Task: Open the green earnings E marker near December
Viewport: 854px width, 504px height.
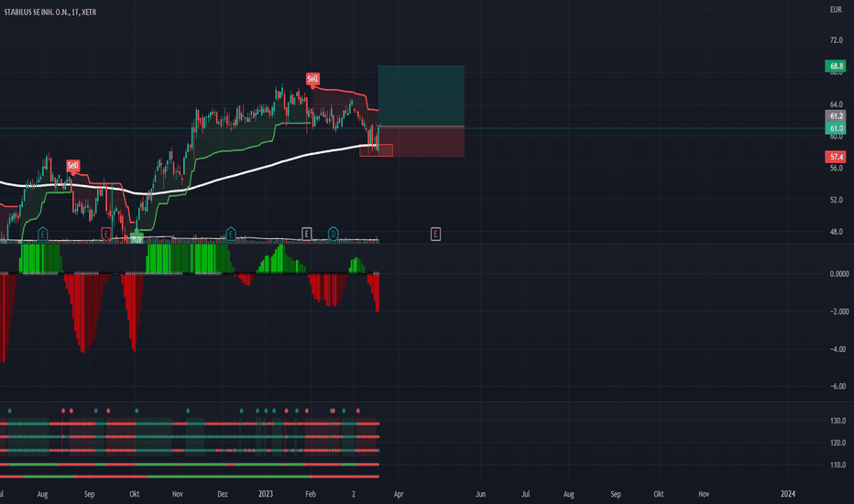Action: coord(230,235)
